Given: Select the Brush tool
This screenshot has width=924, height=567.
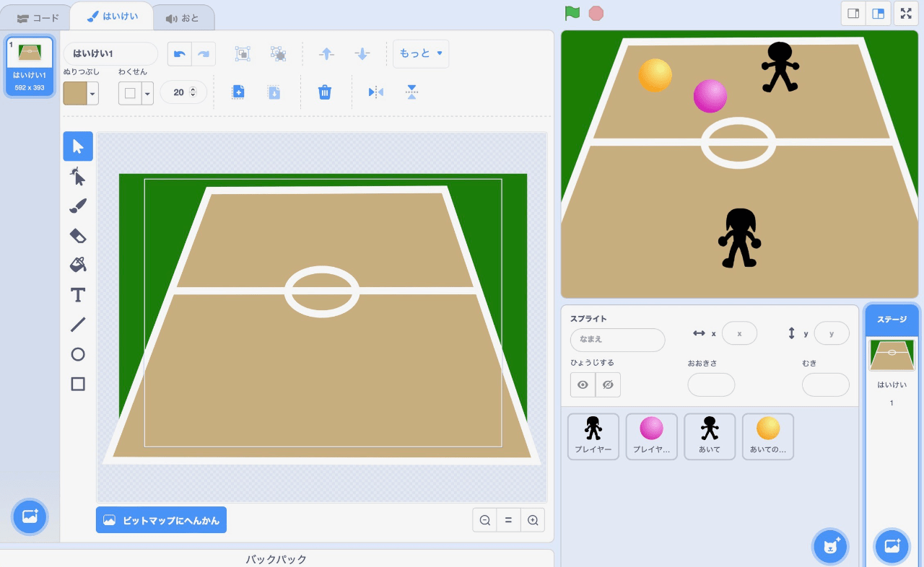Looking at the screenshot, I should click(78, 206).
